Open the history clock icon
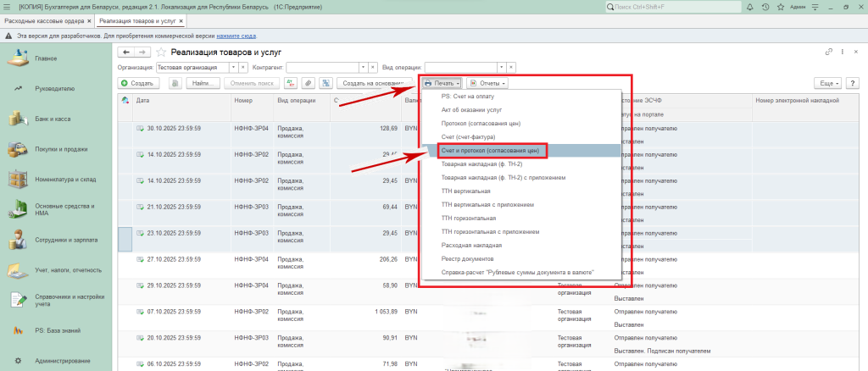868x371 pixels. pos(765,7)
